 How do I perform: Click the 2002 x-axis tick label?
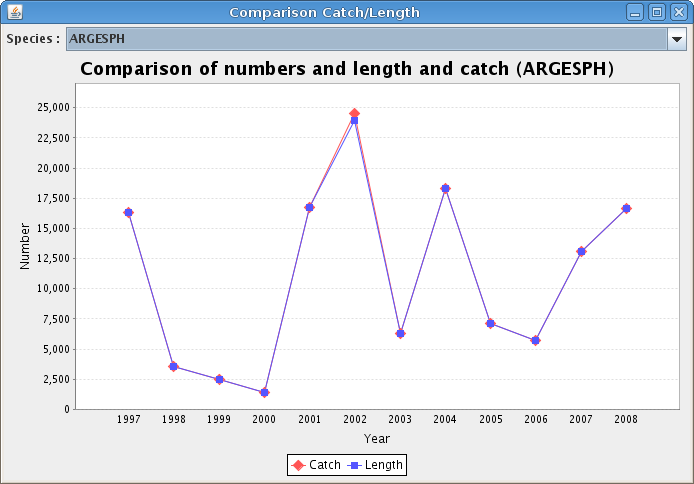(x=355, y=419)
